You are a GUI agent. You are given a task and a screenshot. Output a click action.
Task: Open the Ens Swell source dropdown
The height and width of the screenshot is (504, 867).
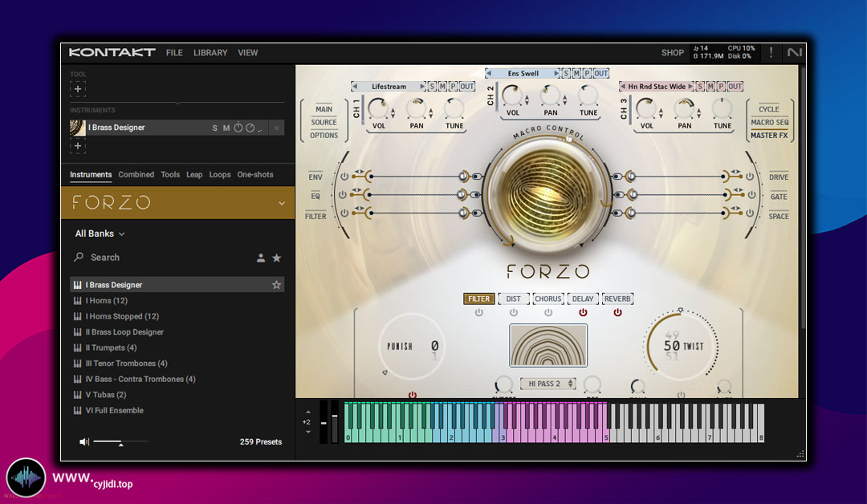pyautogui.click(x=523, y=73)
